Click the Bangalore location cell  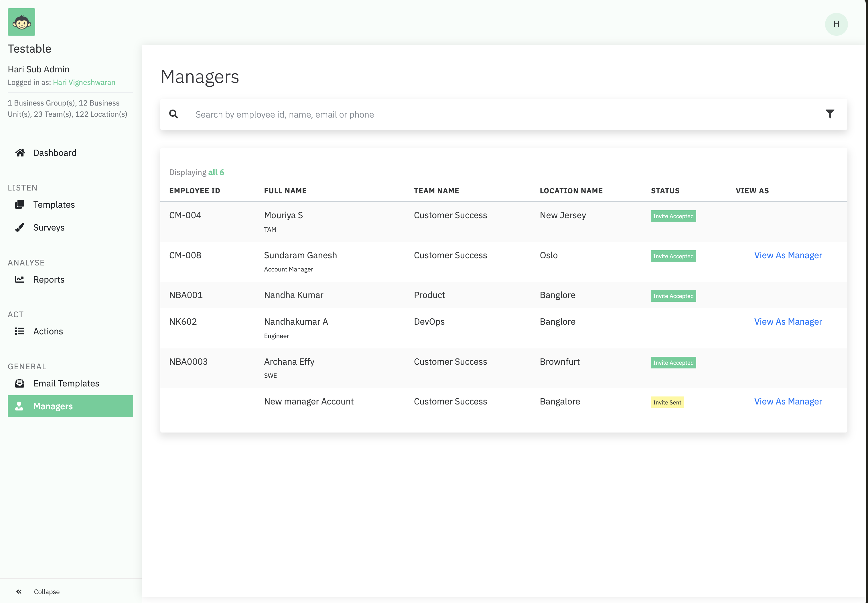tap(560, 402)
